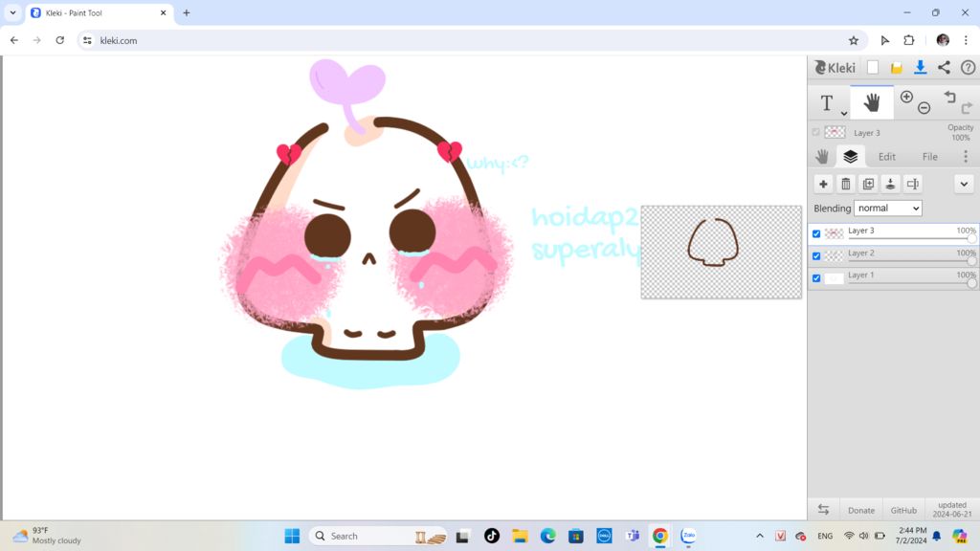Click the zoom in plus icon
The height and width of the screenshot is (551, 980).
(x=906, y=97)
